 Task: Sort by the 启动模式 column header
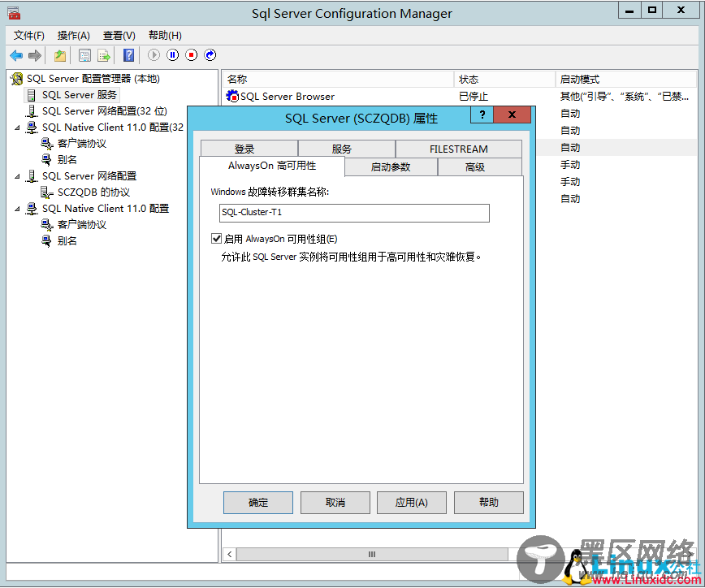[x=626, y=80]
